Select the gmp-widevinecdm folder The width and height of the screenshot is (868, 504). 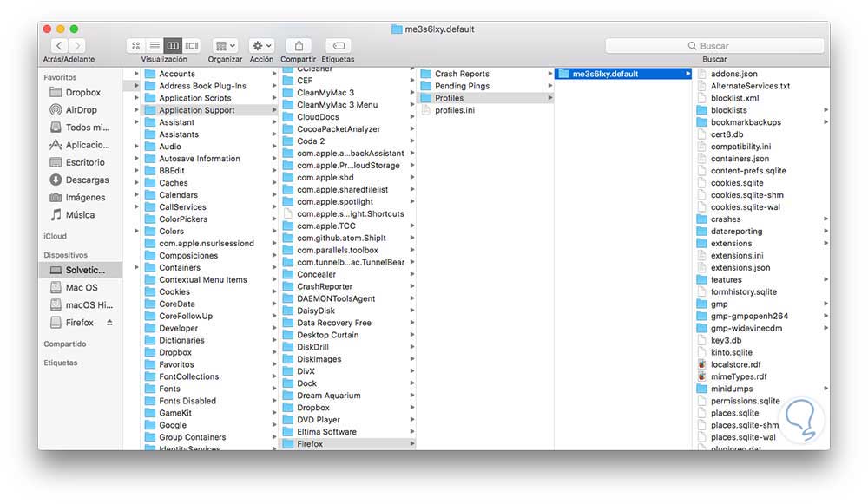click(x=762, y=328)
